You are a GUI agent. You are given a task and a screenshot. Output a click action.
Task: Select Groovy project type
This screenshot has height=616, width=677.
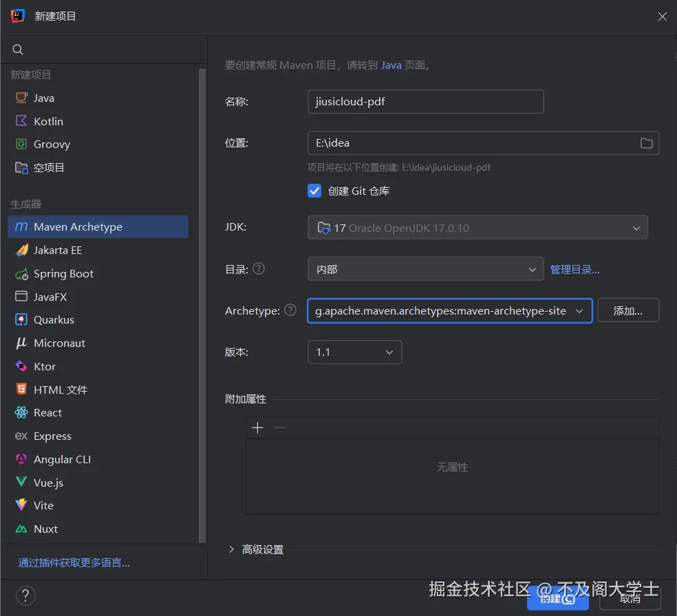click(x=98, y=145)
